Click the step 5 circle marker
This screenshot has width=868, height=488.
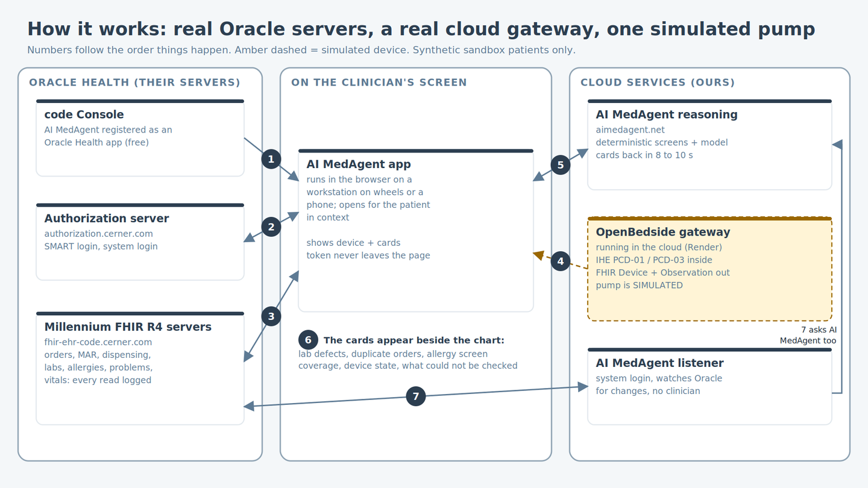tap(561, 165)
